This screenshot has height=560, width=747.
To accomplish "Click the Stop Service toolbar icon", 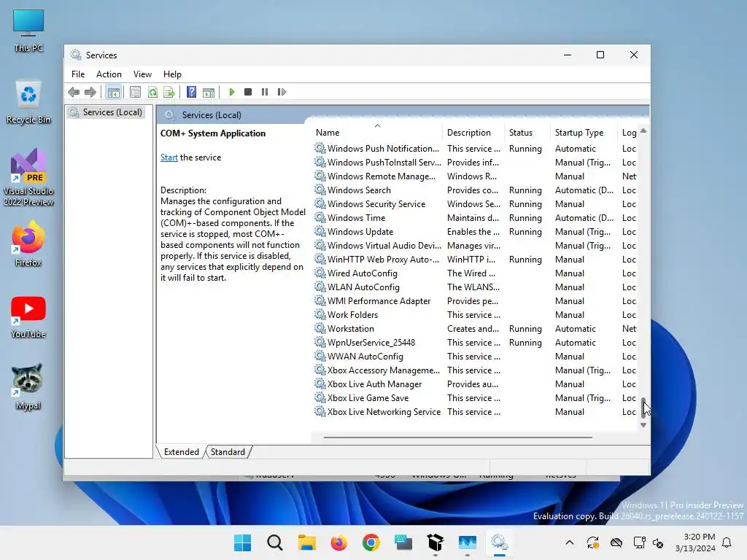I will [248, 92].
